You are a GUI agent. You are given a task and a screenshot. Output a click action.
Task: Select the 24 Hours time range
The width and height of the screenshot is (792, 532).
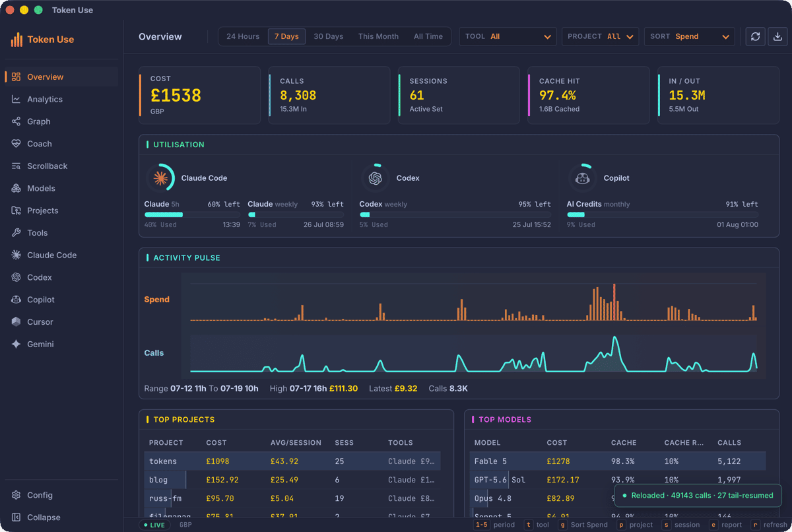pos(243,36)
